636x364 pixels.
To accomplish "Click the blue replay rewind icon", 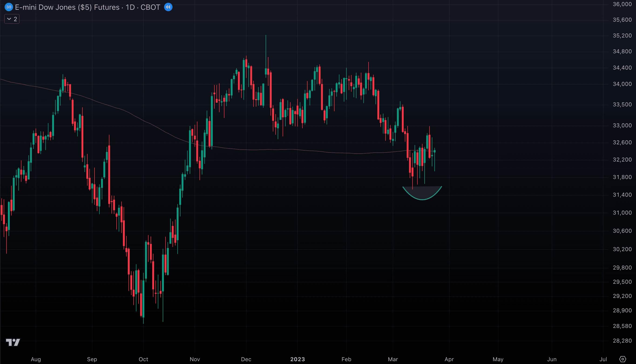I will tap(168, 7).
